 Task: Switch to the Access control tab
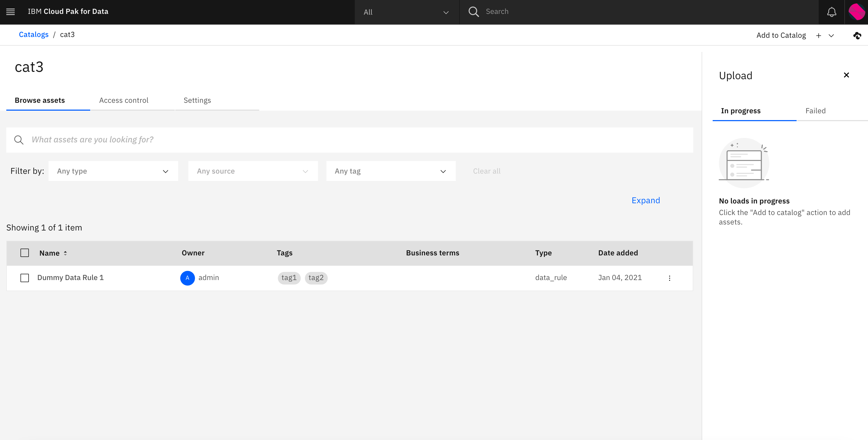(124, 100)
